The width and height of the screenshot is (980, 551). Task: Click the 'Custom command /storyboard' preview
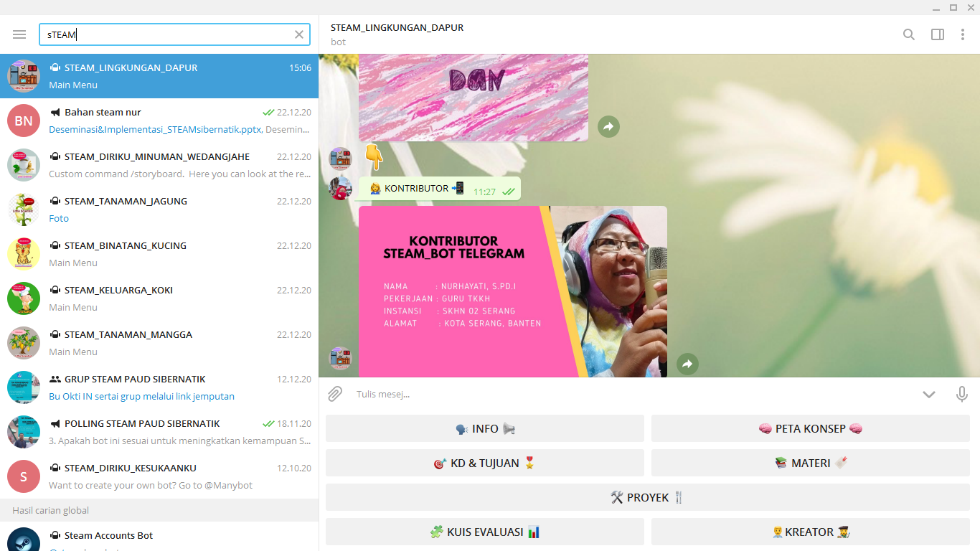tap(179, 174)
